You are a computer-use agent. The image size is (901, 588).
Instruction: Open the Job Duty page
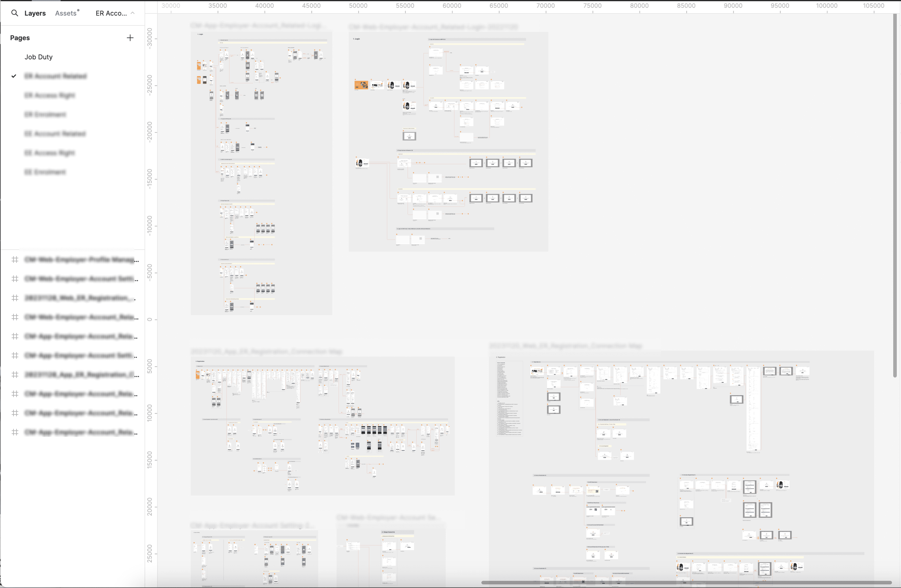(39, 57)
